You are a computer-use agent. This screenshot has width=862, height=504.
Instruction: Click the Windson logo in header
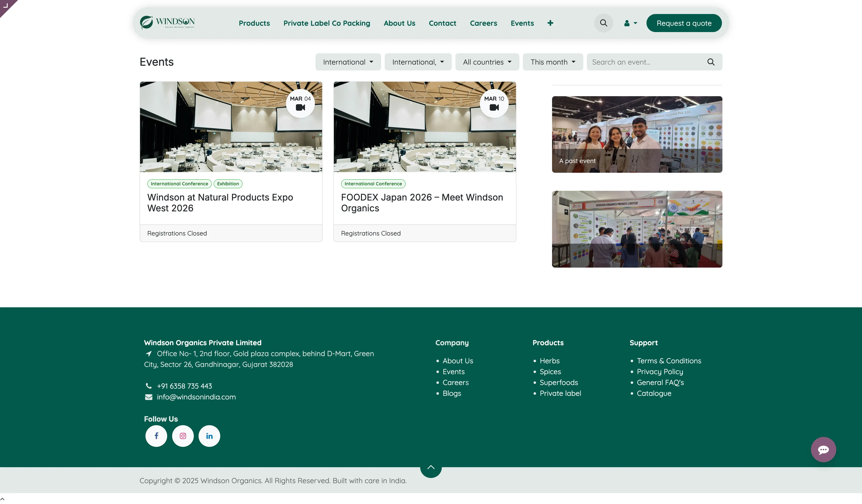pos(167,23)
